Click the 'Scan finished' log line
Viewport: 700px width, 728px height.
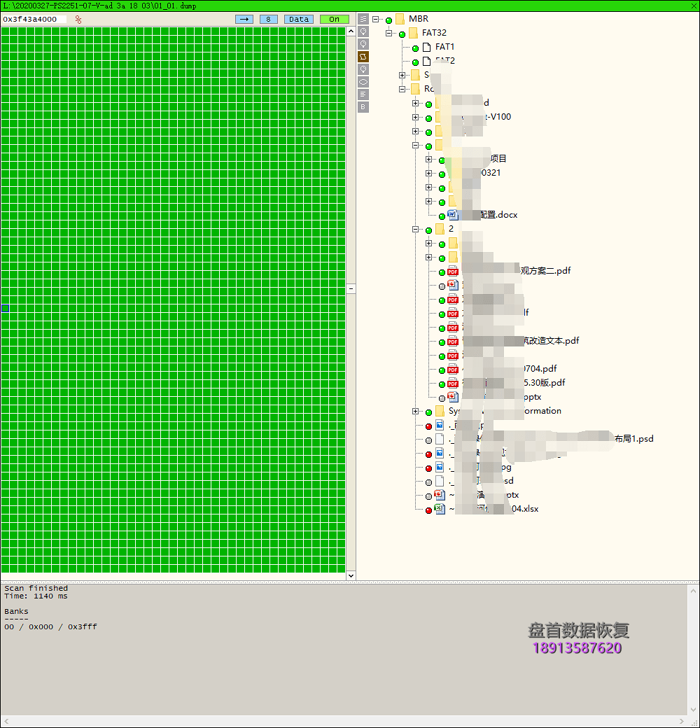point(36,588)
